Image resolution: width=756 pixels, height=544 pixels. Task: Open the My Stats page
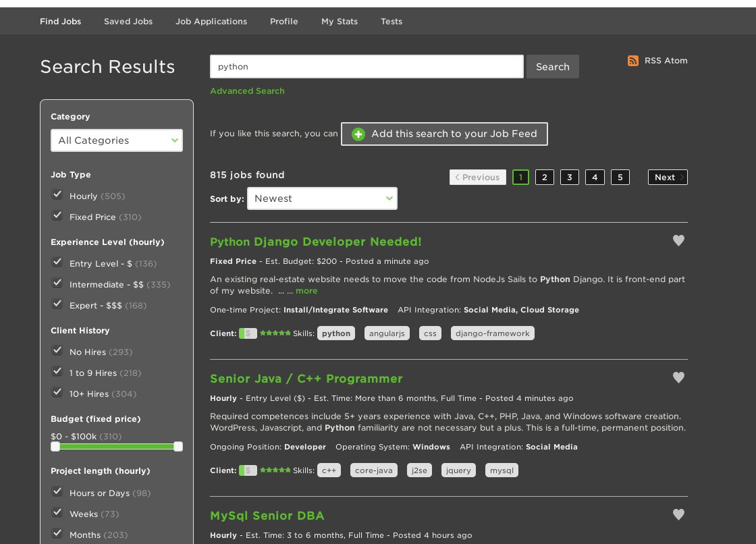[x=340, y=21]
